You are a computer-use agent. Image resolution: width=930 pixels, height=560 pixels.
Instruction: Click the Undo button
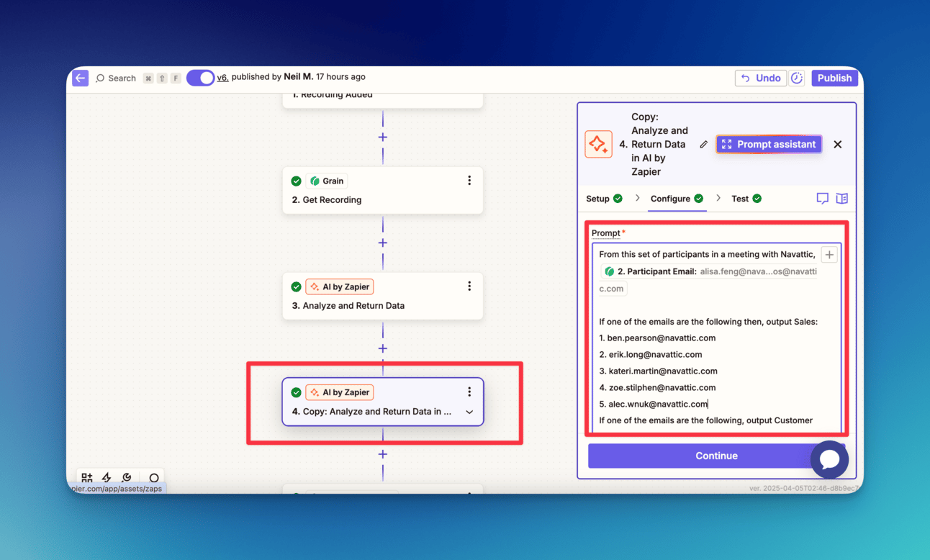pos(760,78)
